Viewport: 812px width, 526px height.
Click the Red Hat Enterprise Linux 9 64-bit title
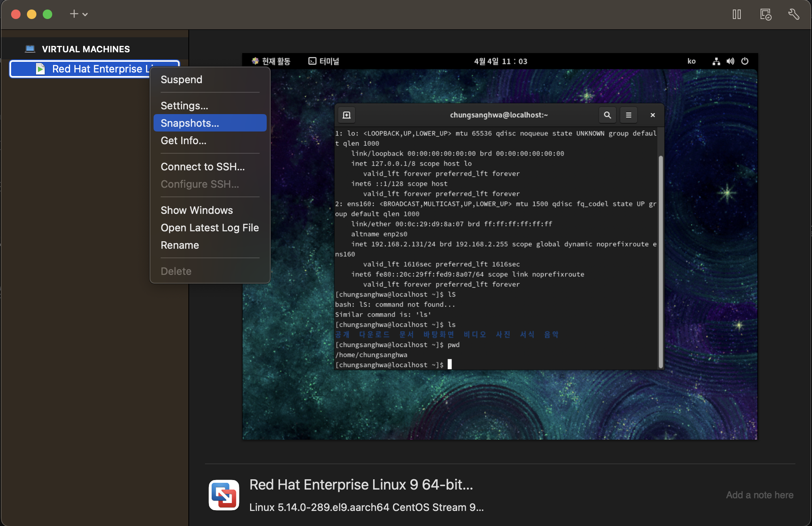tap(361, 485)
